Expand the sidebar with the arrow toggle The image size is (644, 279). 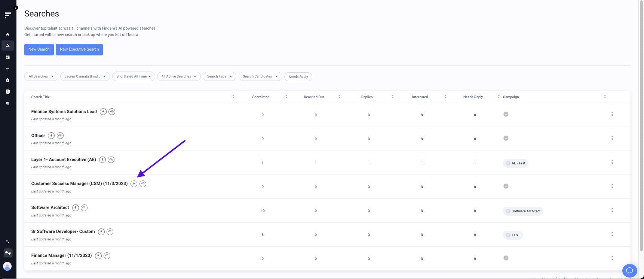[x=16, y=8]
